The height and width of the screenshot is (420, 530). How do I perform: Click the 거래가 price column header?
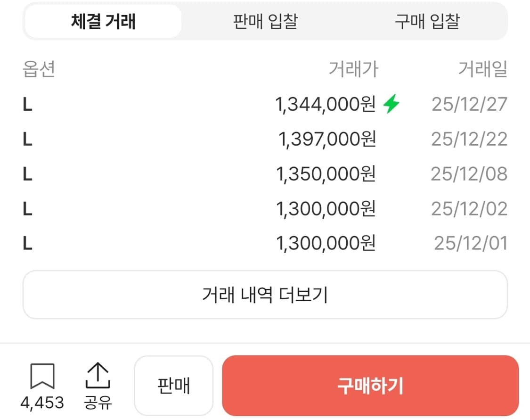(354, 69)
